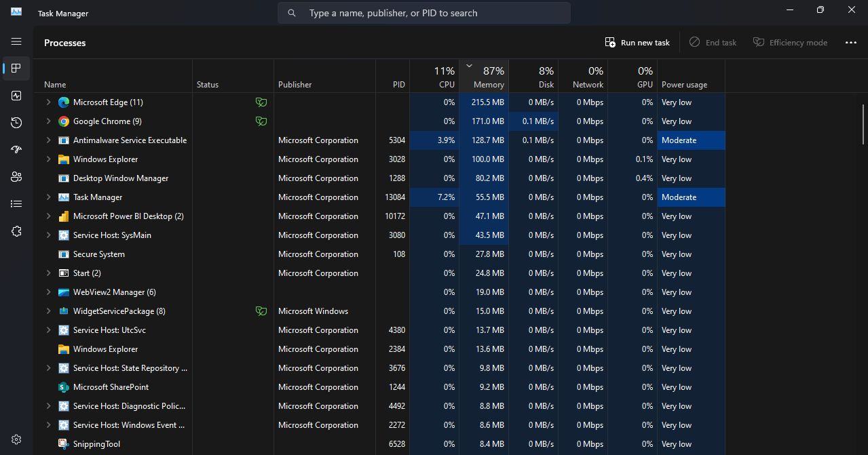
Task: Sort processes by the Power usage column
Action: (691, 76)
